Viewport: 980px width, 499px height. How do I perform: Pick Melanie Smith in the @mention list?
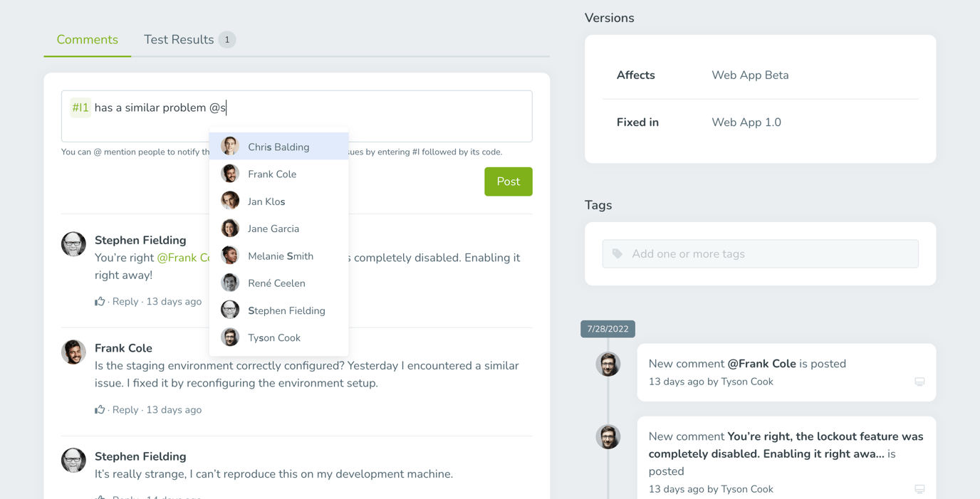pyautogui.click(x=280, y=256)
